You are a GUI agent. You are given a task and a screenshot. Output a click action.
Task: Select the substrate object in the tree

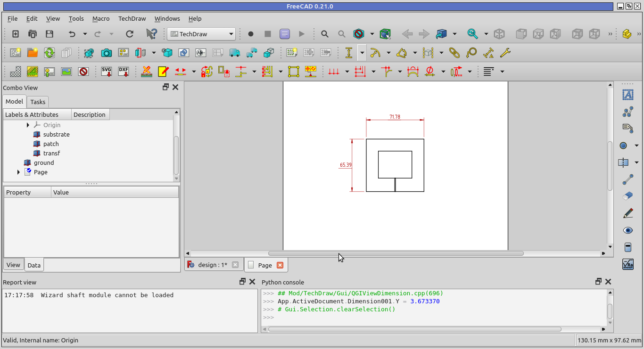55,134
